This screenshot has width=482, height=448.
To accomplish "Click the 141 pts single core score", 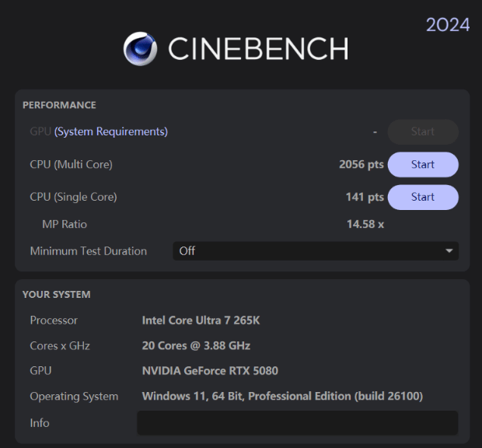I will [365, 197].
